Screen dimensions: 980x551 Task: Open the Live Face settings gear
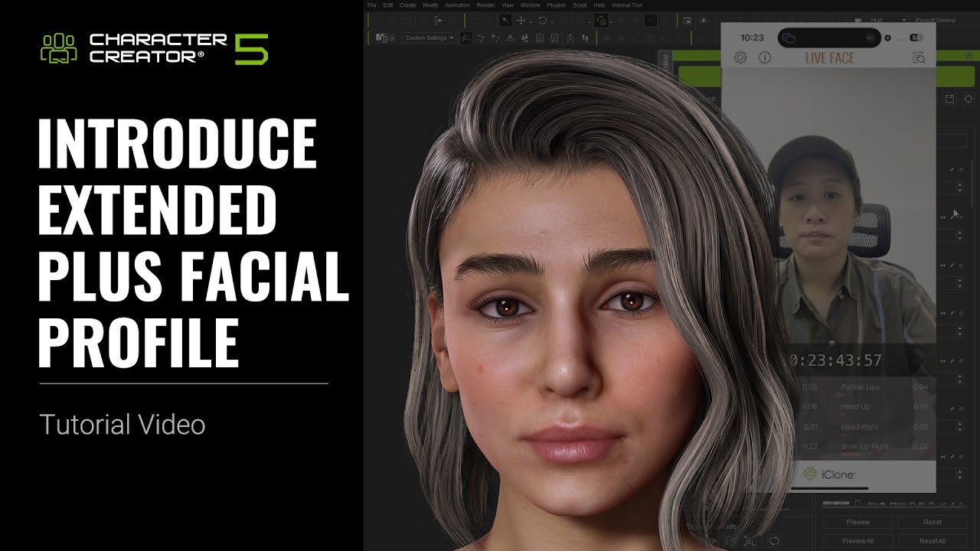(x=740, y=57)
